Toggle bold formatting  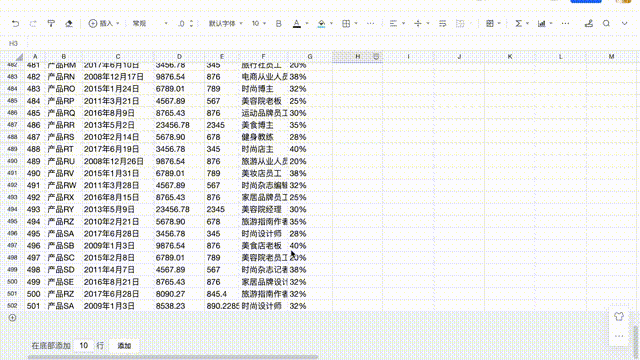pos(279,24)
